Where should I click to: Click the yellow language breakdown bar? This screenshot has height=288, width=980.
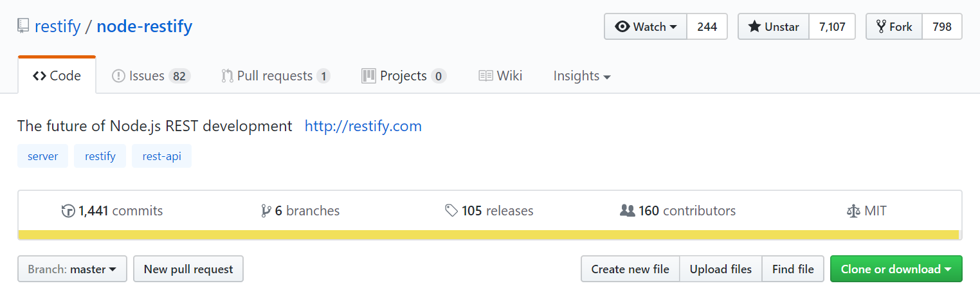pos(489,235)
